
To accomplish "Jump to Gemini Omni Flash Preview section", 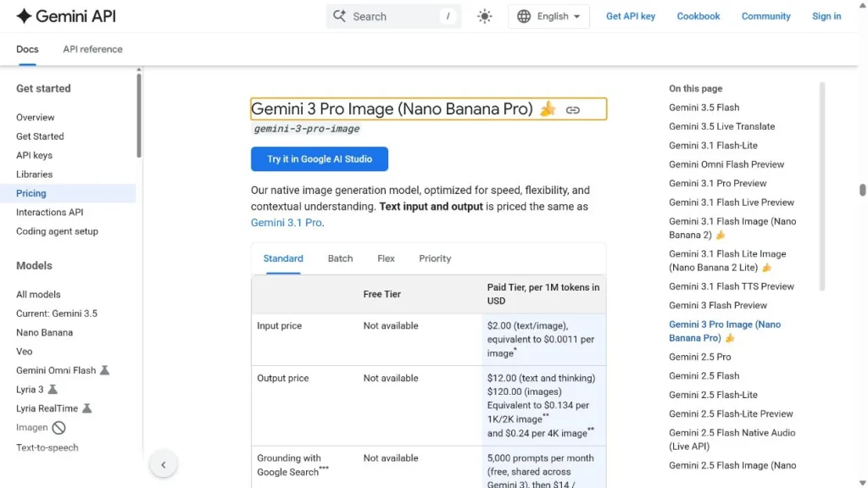I will (726, 164).
